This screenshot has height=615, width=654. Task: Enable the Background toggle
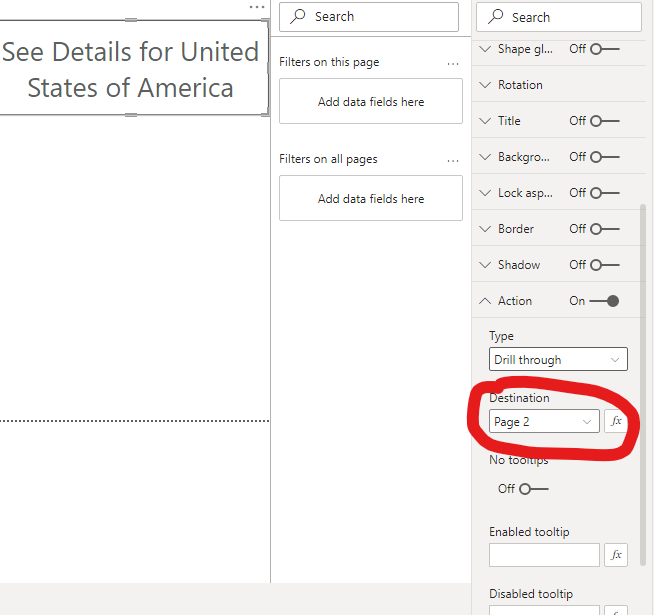click(604, 157)
